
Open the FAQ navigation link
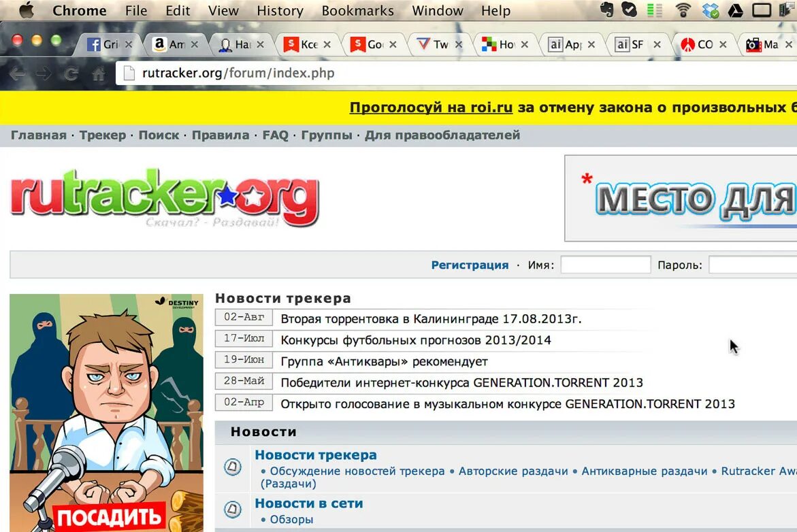tap(276, 135)
